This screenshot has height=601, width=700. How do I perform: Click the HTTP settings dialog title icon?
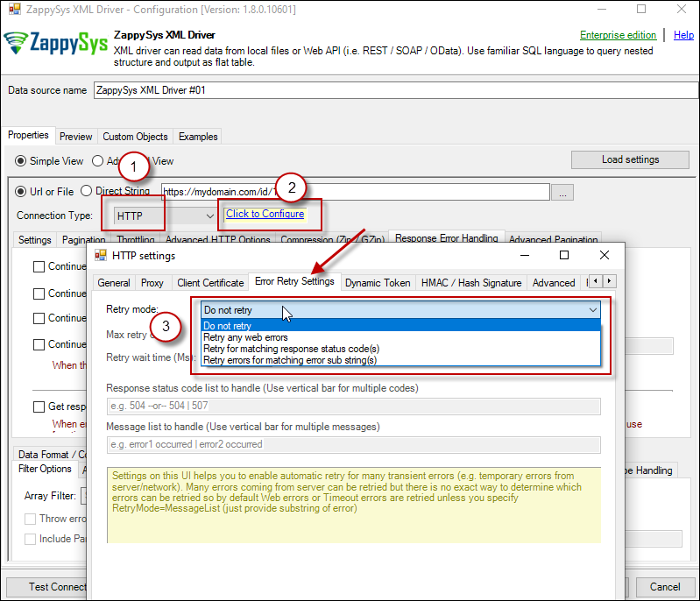[101, 256]
